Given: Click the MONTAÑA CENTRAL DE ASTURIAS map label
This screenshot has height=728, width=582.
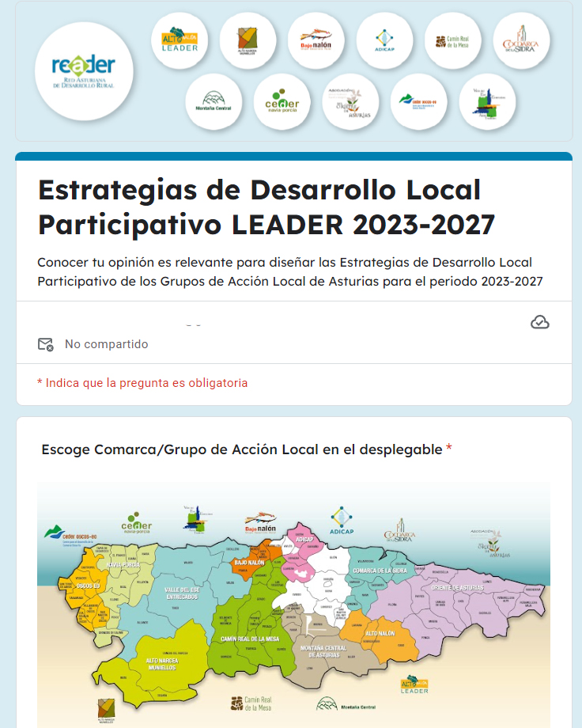Looking at the screenshot, I should 323,651.
